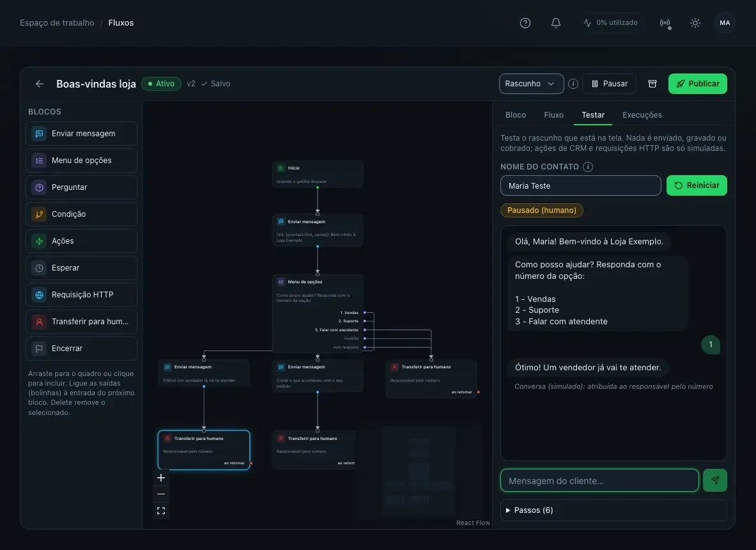Image resolution: width=756 pixels, height=550 pixels.
Task: Zoom in the canvas with plus
Action: pos(161,478)
